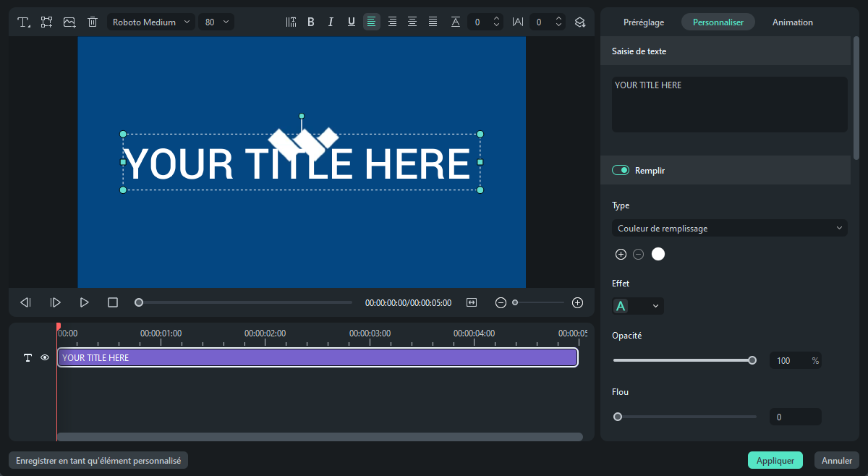Apply italic formatting to the title
Viewport: 868px width, 476px height.
pos(331,22)
